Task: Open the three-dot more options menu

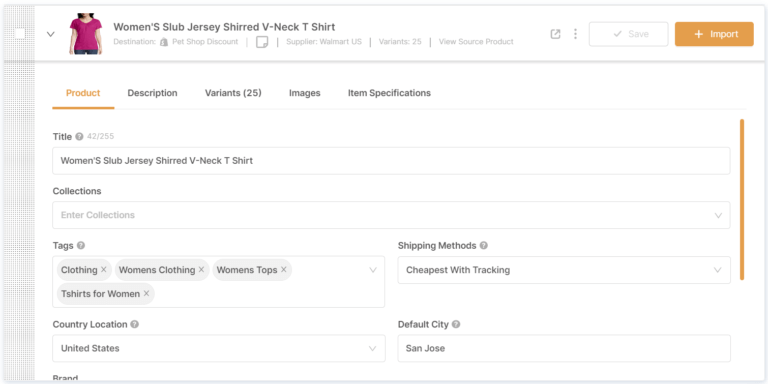Action: click(x=575, y=34)
